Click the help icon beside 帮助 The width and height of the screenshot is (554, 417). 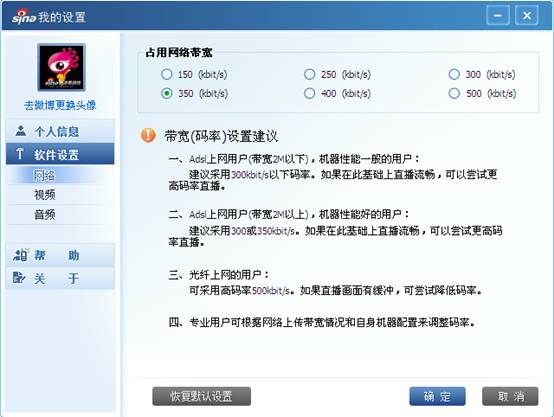20,255
